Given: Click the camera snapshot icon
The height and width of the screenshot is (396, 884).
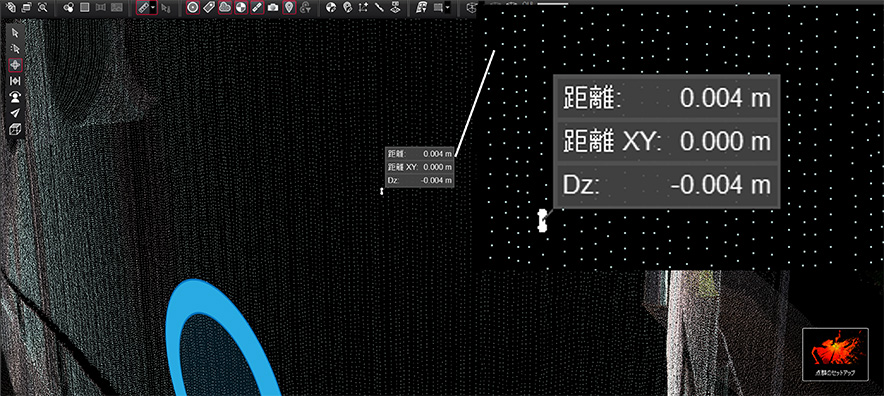Looking at the screenshot, I should tap(273, 8).
